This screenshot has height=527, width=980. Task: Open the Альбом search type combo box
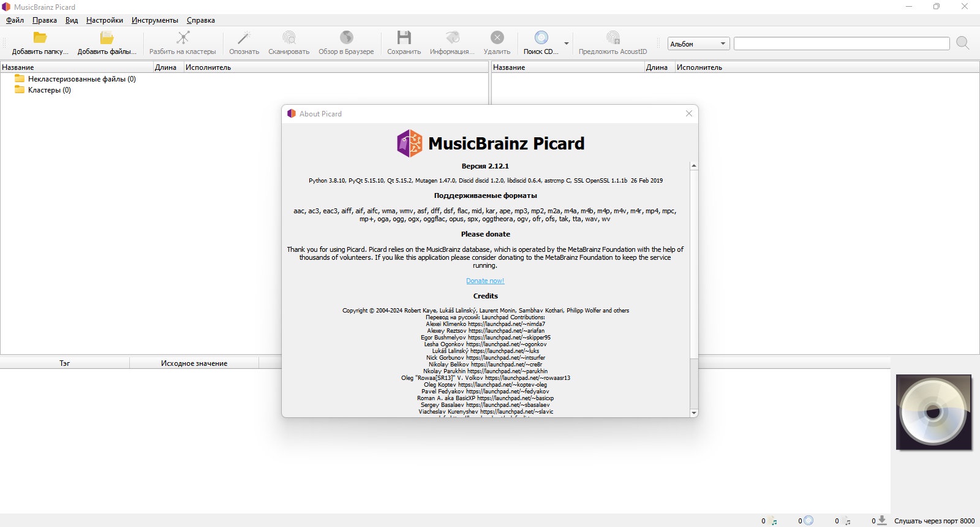pyautogui.click(x=698, y=44)
